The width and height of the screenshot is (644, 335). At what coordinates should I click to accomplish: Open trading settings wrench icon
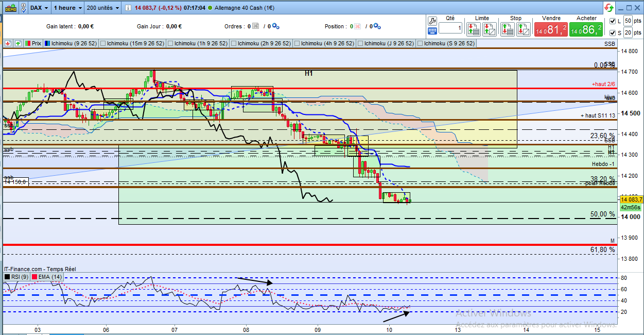point(432,21)
